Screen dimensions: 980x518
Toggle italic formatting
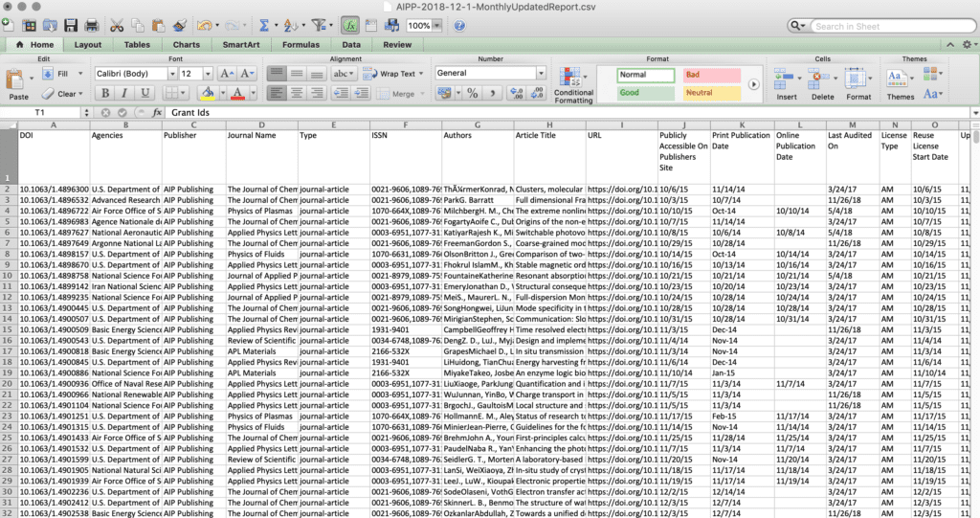pos(124,93)
